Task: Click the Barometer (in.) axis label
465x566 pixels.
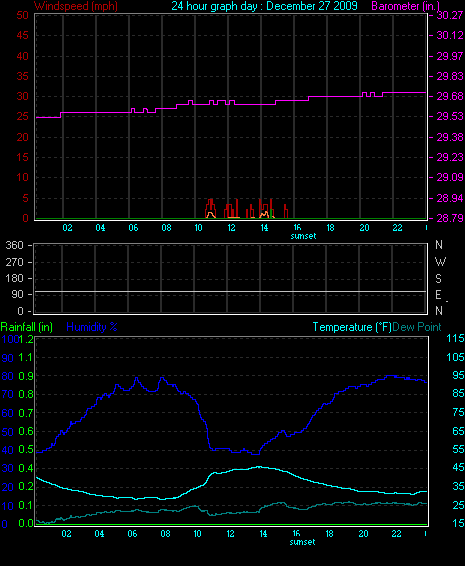Action: [x=405, y=6]
